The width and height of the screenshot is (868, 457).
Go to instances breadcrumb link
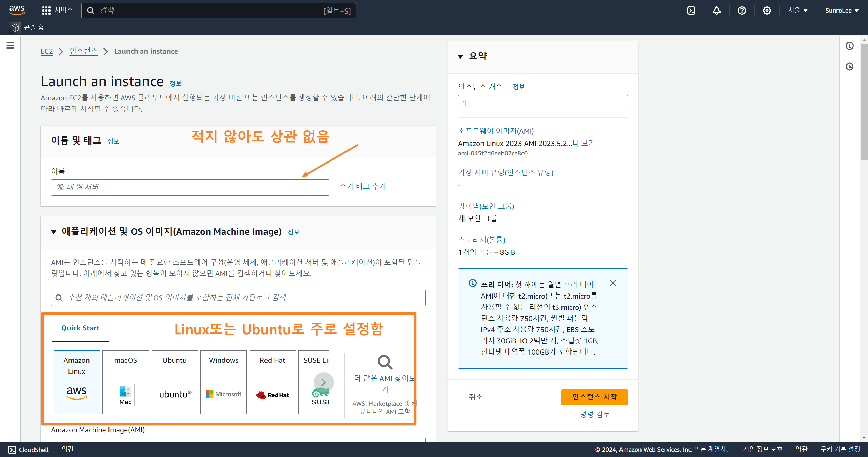pyautogui.click(x=83, y=51)
